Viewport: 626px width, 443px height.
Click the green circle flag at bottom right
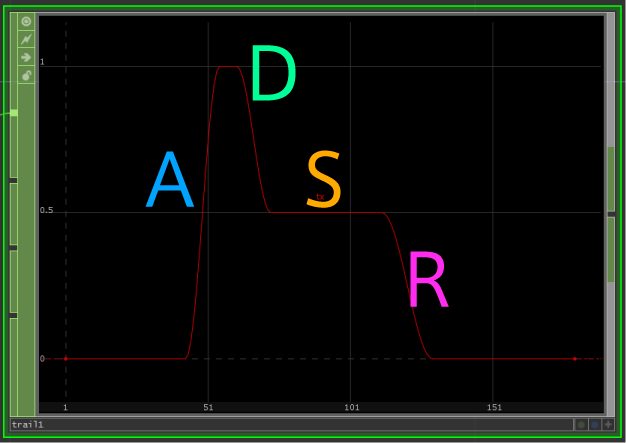581,425
